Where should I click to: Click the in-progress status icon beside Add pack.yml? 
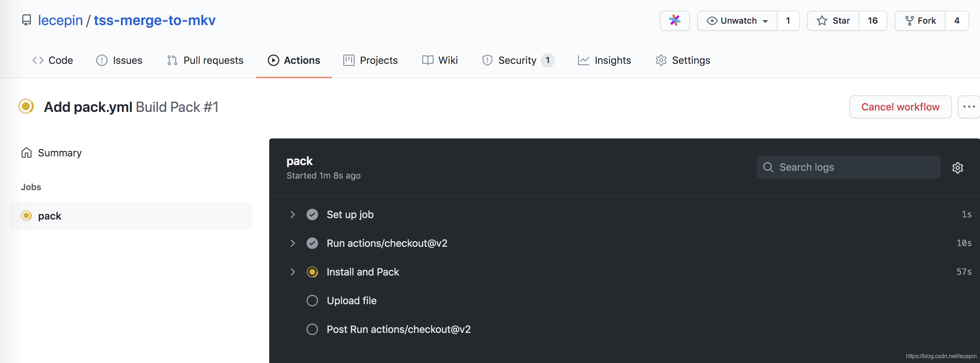26,107
